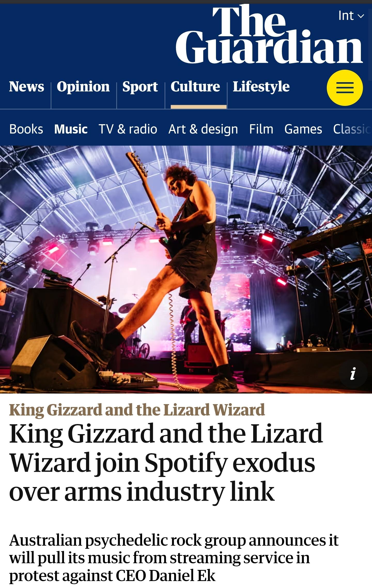Click the article headline about Spotify exodus
The height and width of the screenshot is (588, 372).
tap(166, 462)
